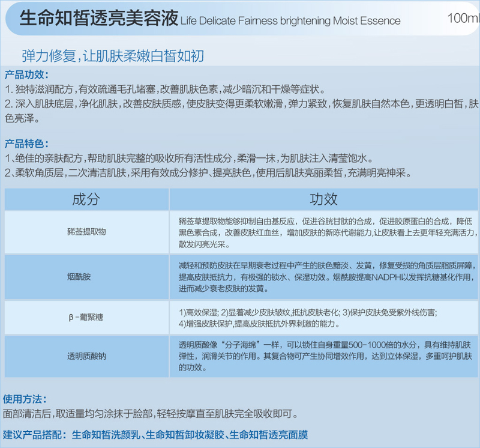Click the description mentioning NADPH
Viewport: 480px width, 448px height.
coord(323,277)
